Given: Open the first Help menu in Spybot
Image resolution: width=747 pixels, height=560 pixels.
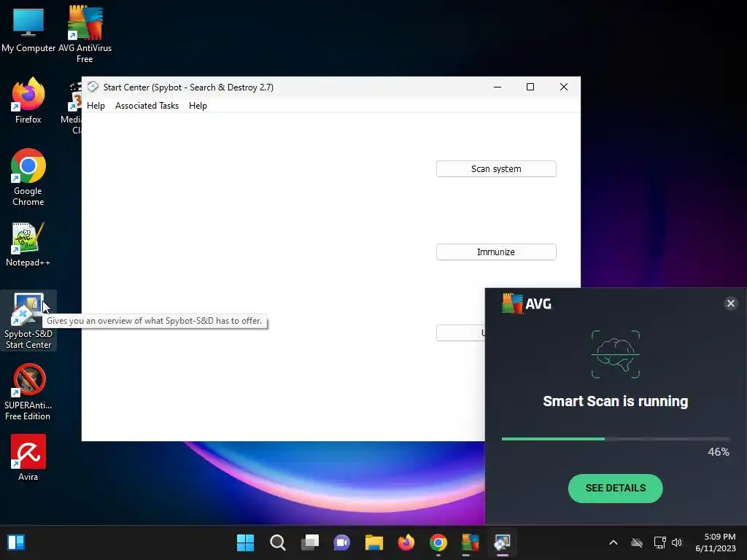Looking at the screenshot, I should point(96,106).
